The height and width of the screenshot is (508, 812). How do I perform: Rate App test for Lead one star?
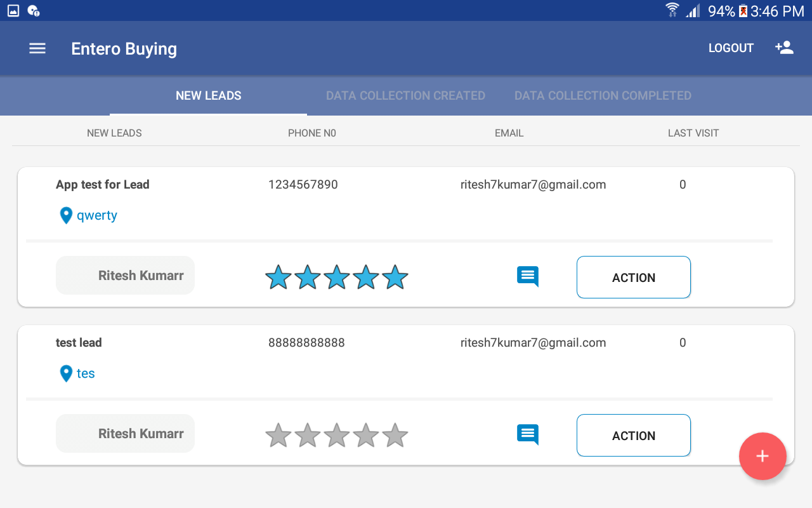point(278,277)
